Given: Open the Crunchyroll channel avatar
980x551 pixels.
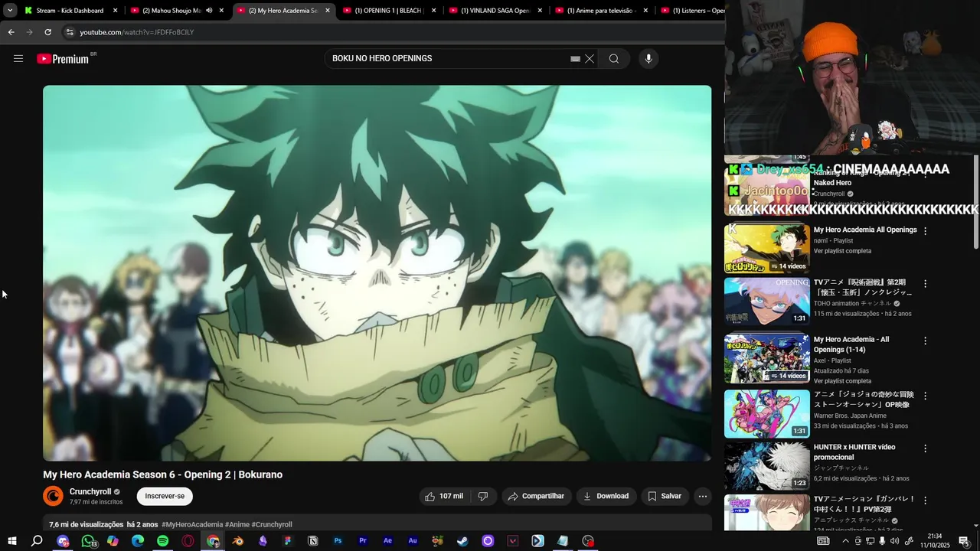Looking at the screenshot, I should 53,496.
